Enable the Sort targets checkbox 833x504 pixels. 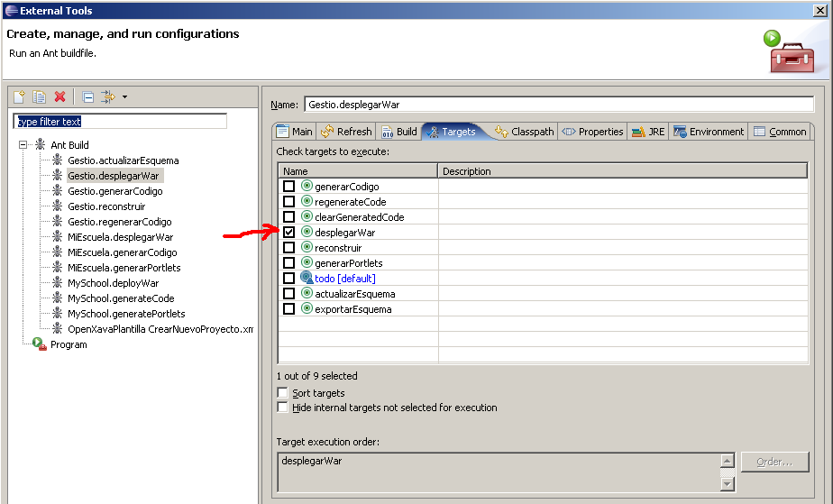(283, 393)
